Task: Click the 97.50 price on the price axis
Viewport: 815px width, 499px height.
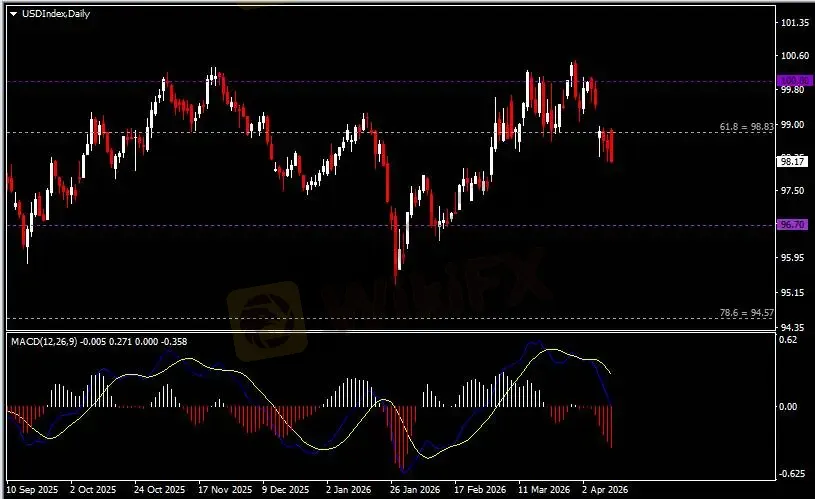Action: coord(792,191)
